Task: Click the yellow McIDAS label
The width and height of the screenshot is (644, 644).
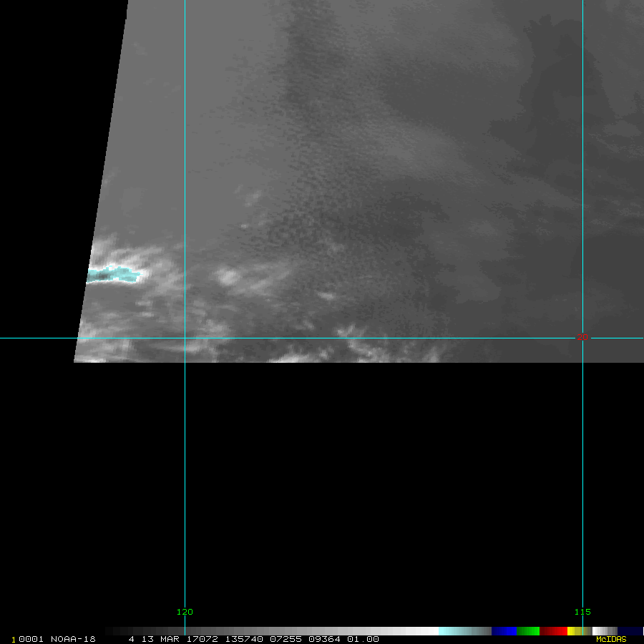Action: point(610,639)
